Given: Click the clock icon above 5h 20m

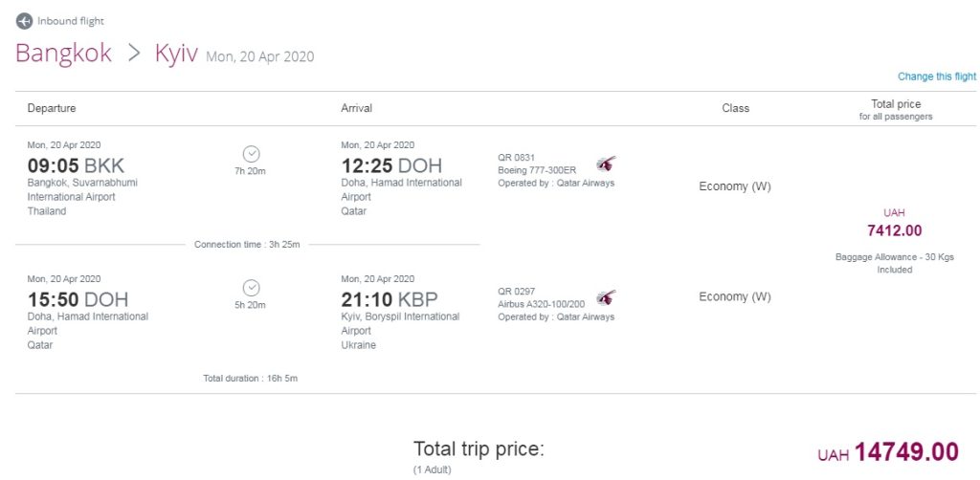Looking at the screenshot, I should coord(251,287).
